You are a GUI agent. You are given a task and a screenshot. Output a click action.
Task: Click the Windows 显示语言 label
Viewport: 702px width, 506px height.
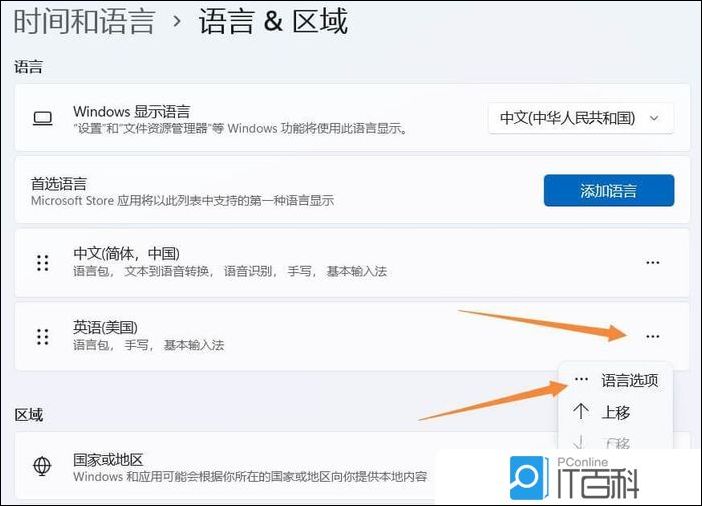pyautogui.click(x=132, y=111)
